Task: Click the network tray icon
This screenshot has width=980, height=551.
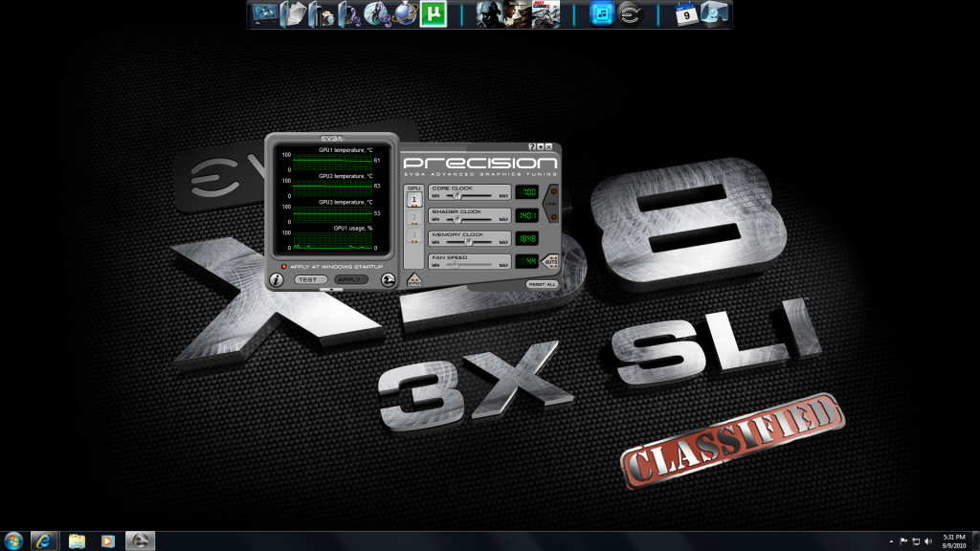Action: 916,541
